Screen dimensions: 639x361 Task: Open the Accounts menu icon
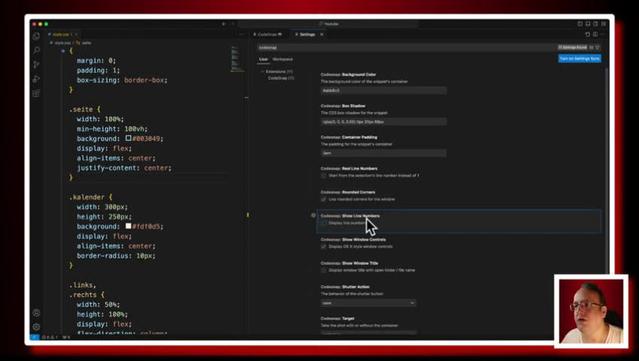36,313
